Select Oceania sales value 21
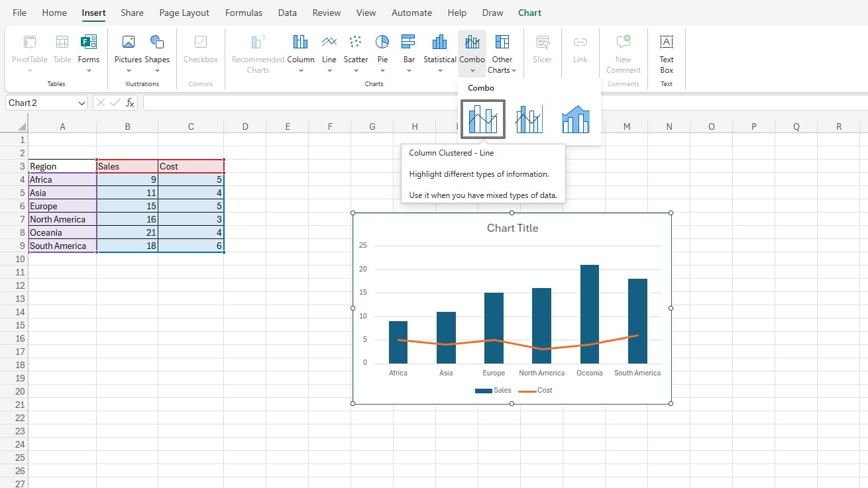This screenshot has height=488, width=868. click(127, 232)
